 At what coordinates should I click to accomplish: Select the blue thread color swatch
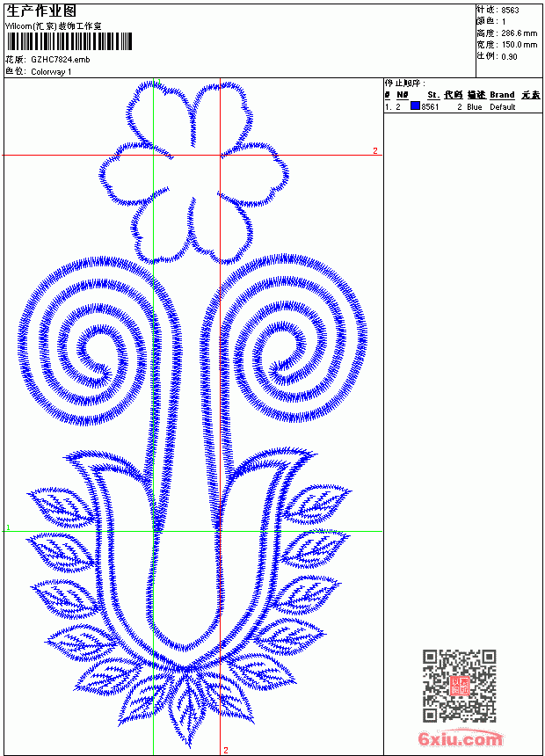click(415, 106)
